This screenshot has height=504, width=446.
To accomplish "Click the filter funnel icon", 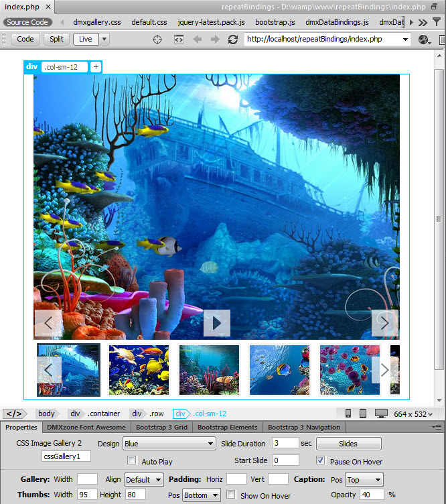I will coord(437,22).
